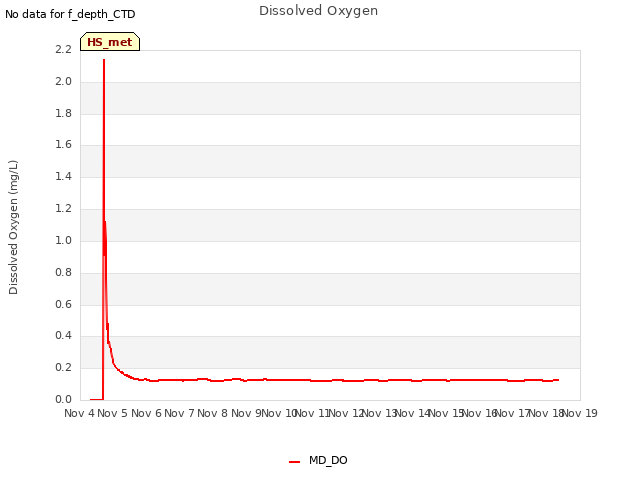The image size is (640, 480).
Task: Click the Nov 4 x-axis date label
Action: pos(80,413)
